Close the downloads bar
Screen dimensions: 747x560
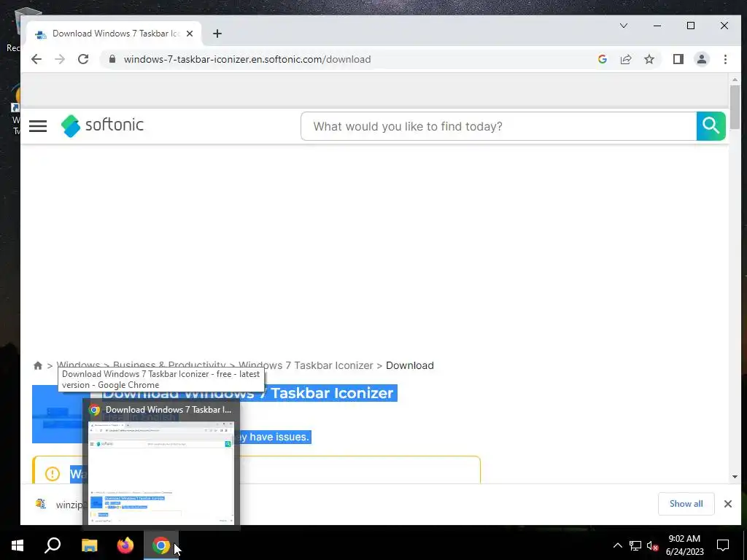(727, 504)
